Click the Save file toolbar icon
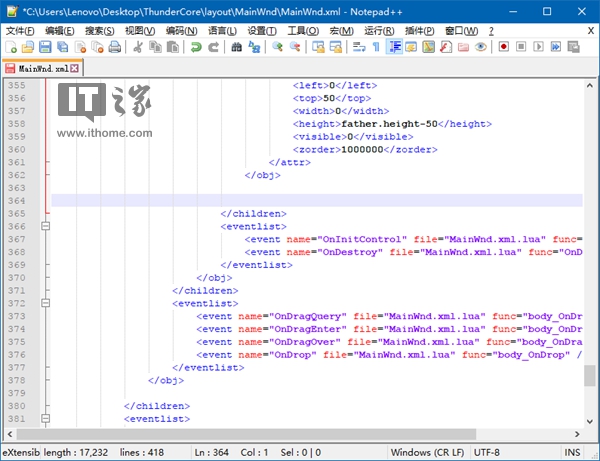Image resolution: width=600 pixels, height=461 pixels. coord(45,47)
